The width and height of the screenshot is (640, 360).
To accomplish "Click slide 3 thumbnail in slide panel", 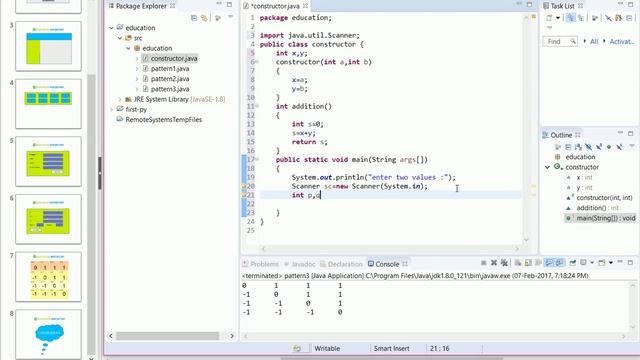I will tap(49, 46).
